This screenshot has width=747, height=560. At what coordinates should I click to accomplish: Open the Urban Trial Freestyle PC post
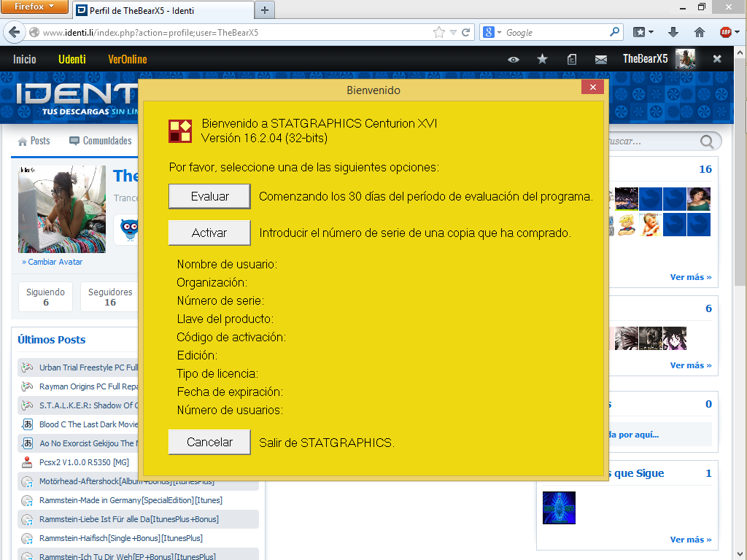(x=88, y=367)
